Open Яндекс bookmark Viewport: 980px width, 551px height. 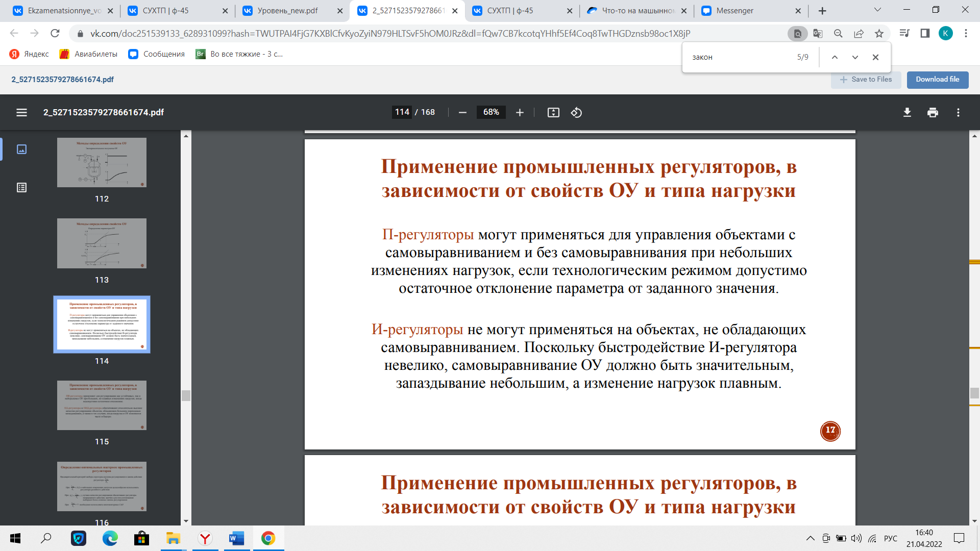pos(30,54)
